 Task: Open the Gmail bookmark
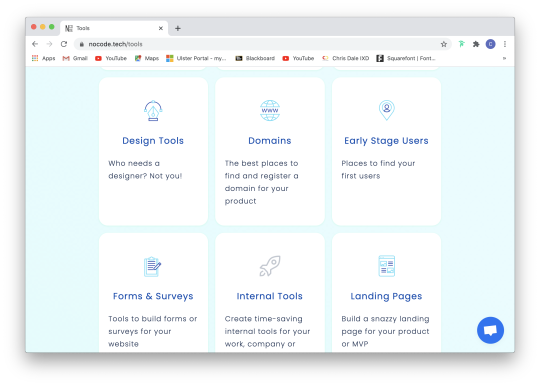pyautogui.click(x=75, y=58)
